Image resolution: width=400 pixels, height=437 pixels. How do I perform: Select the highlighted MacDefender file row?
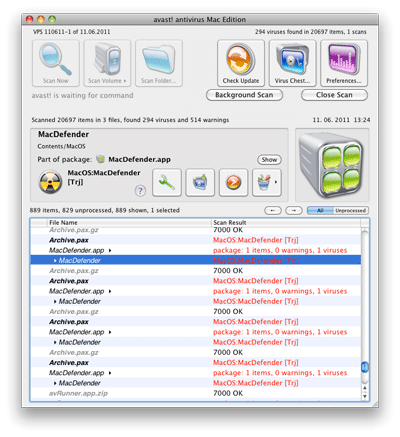[196, 260]
